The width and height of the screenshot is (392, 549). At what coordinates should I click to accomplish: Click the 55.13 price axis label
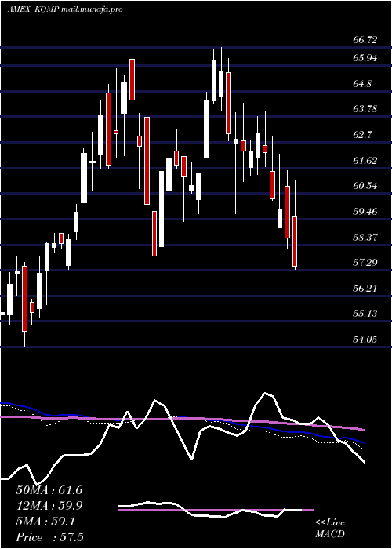coord(365,314)
